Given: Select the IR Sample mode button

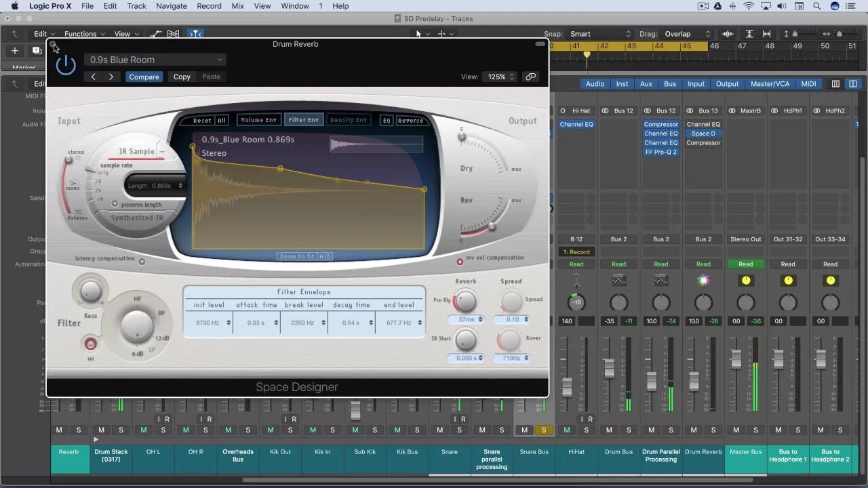Looking at the screenshot, I should 137,151.
